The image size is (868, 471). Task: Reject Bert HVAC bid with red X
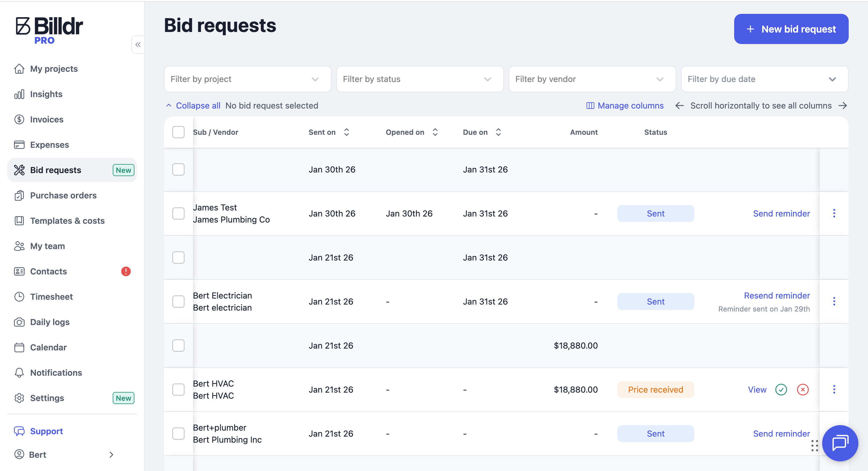coord(803,389)
